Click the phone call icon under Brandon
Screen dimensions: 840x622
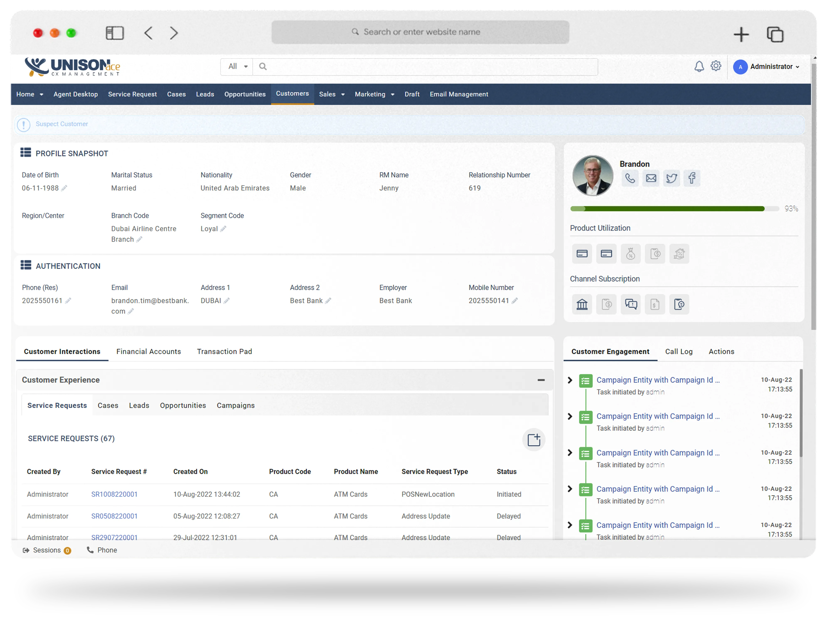tap(630, 178)
